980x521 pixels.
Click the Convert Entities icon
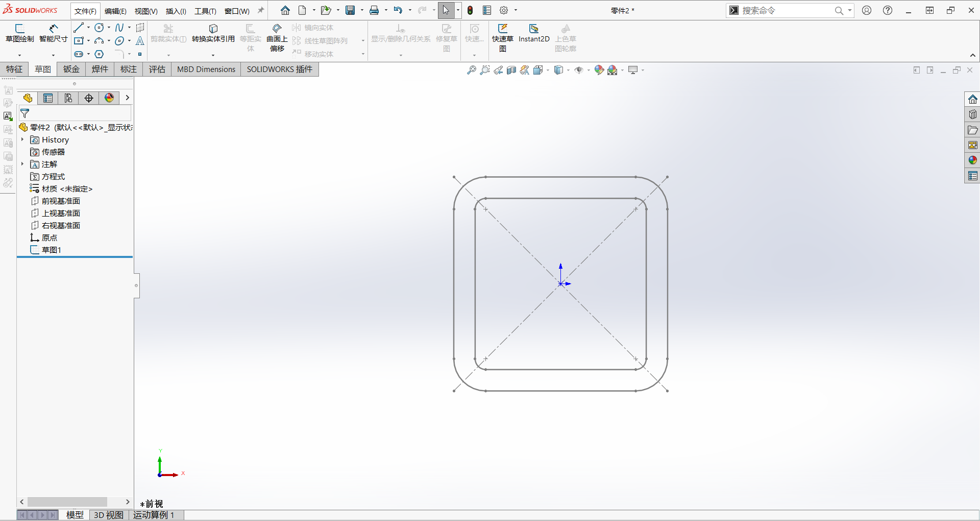213,34
